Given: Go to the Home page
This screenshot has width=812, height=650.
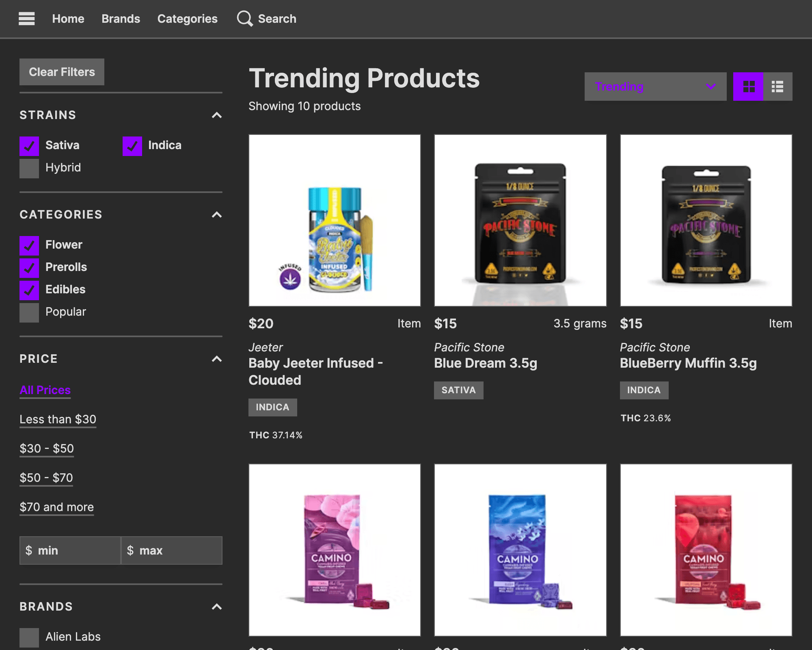Looking at the screenshot, I should (x=68, y=19).
